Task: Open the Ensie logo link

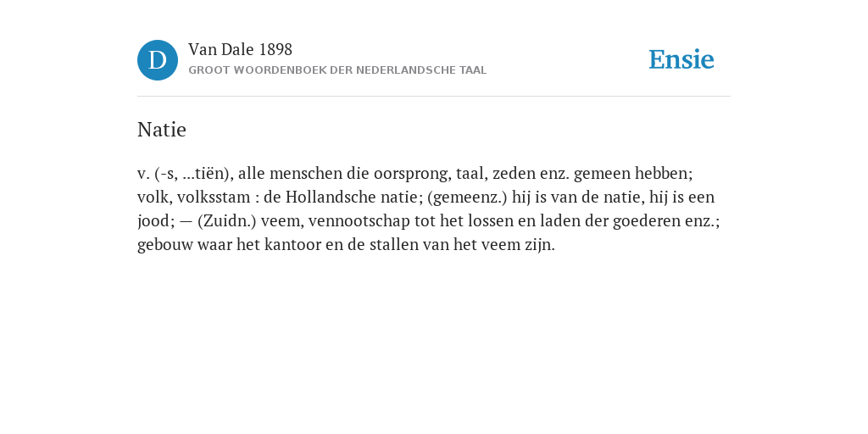Action: click(682, 59)
